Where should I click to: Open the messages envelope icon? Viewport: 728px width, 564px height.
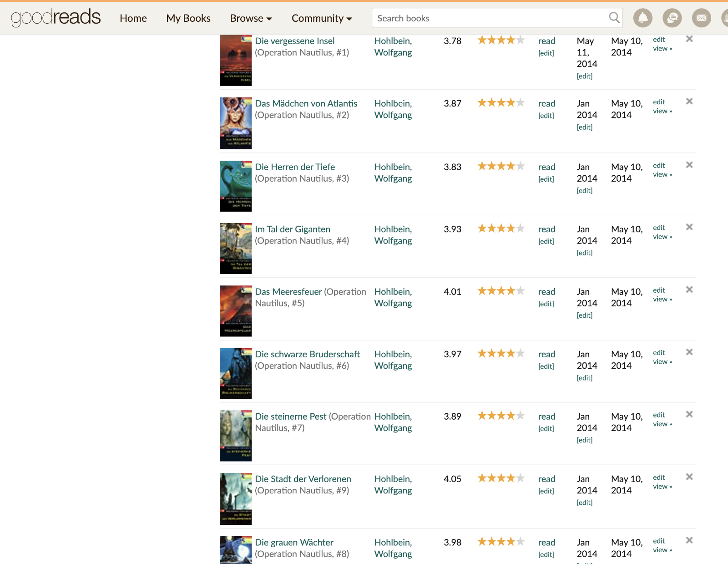[x=701, y=18]
